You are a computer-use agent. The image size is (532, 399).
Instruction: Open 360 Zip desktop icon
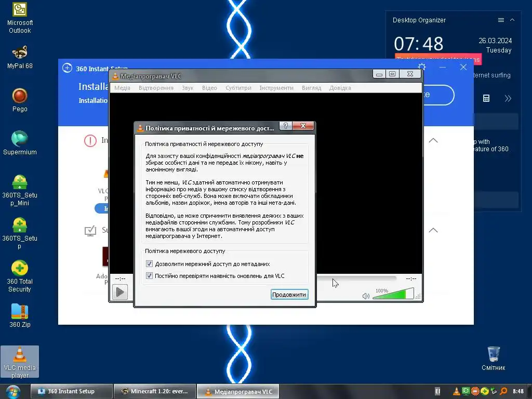(x=20, y=315)
